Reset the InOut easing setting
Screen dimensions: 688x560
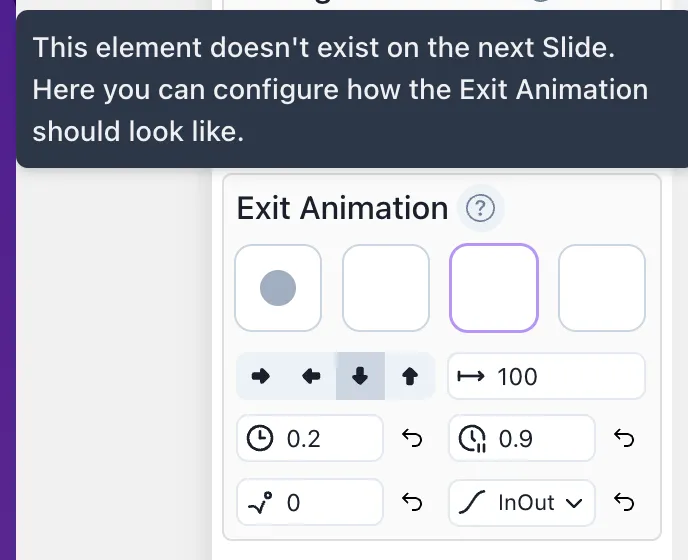coord(624,502)
